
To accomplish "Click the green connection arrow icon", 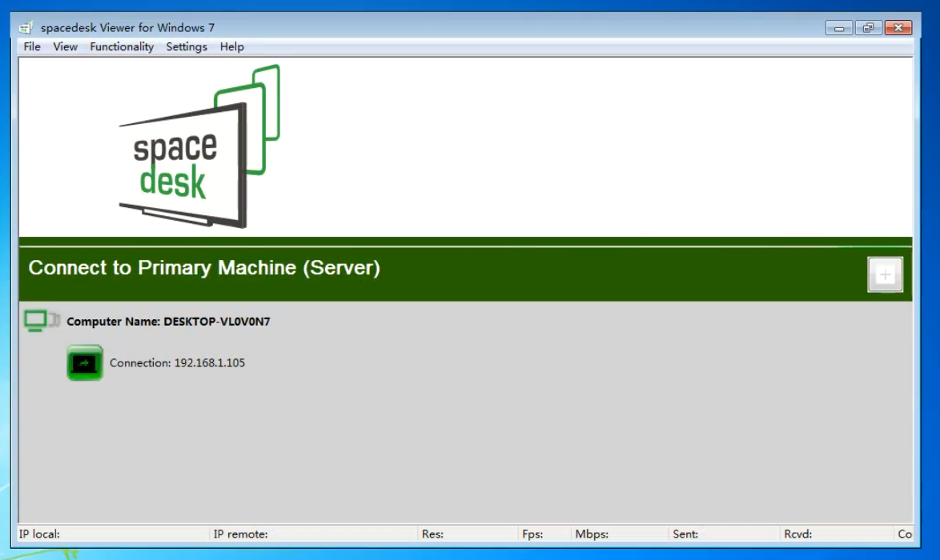I will coord(85,363).
